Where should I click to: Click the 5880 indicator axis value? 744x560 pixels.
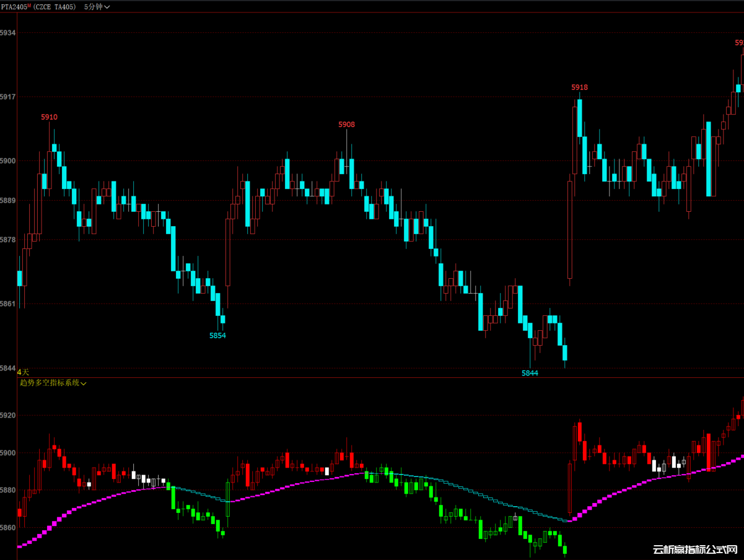click(x=8, y=490)
